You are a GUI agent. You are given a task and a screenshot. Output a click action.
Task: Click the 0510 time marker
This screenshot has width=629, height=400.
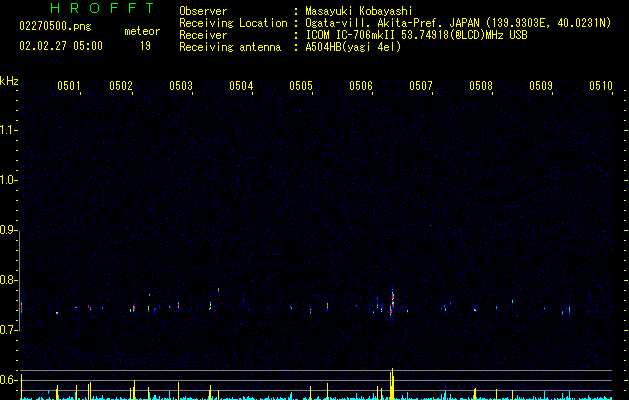click(601, 86)
